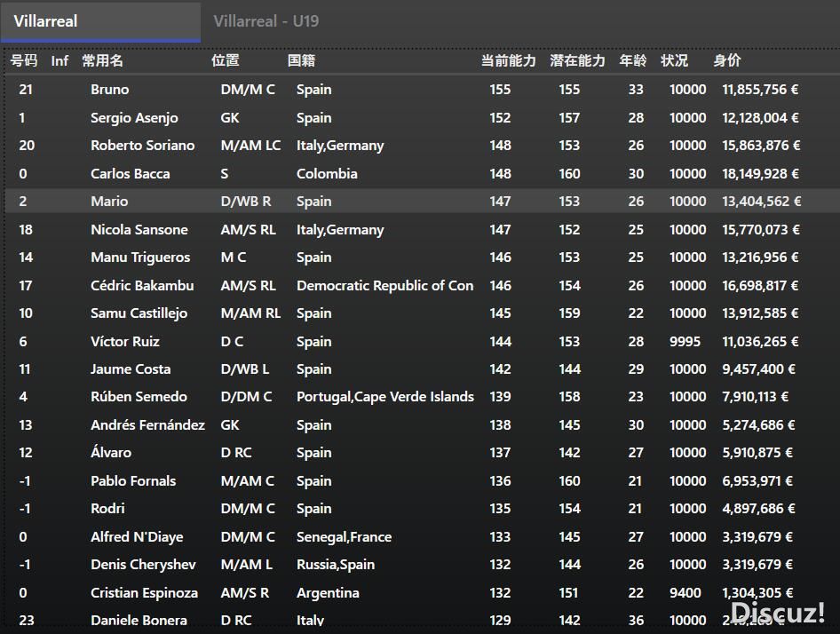Click Rúben Semedo's position D/DM C
The height and width of the screenshot is (634, 840).
pos(246,397)
